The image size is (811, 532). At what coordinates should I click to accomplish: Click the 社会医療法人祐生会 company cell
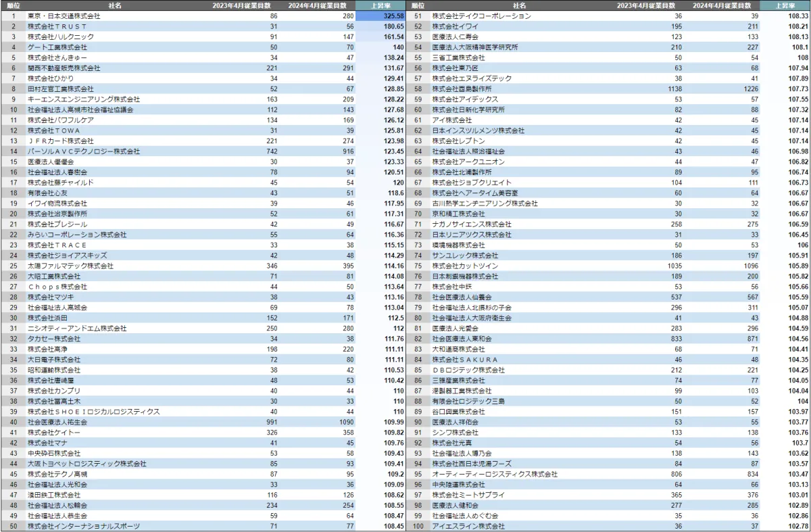click(57, 422)
